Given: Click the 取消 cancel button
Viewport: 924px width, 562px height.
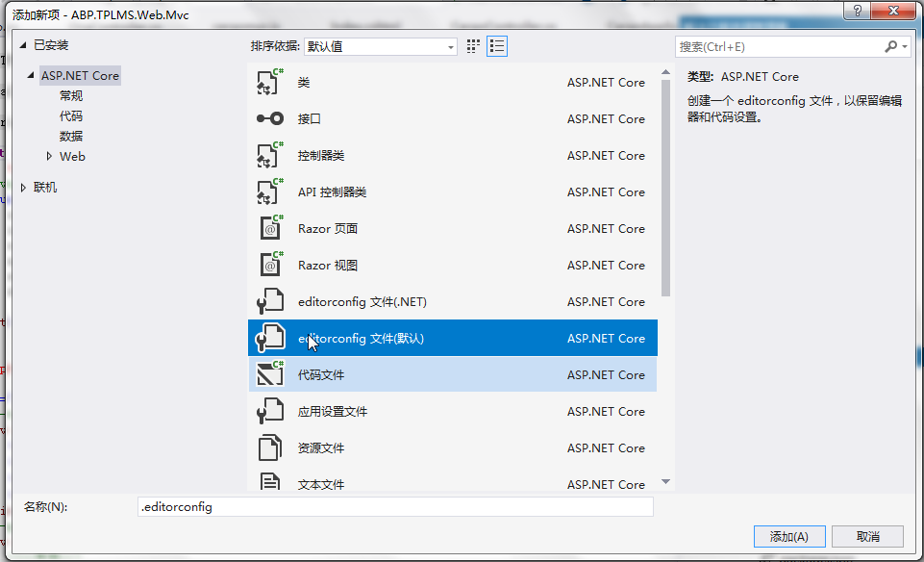Looking at the screenshot, I should (x=868, y=537).
